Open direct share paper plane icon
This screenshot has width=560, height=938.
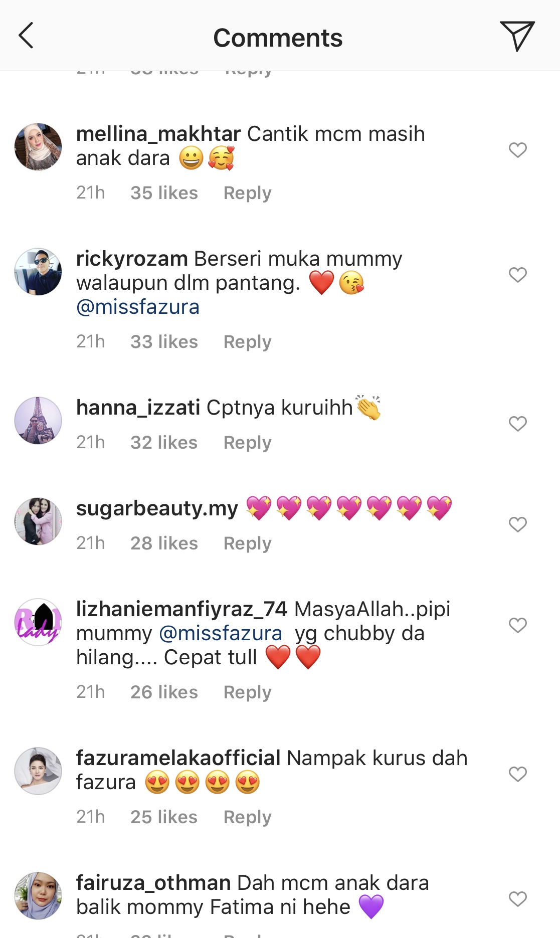517,36
